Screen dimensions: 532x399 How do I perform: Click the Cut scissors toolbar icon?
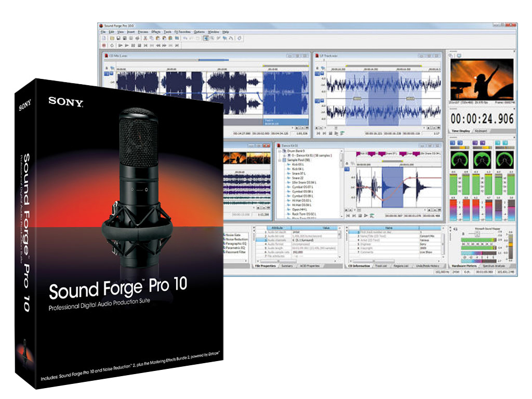tap(145, 38)
